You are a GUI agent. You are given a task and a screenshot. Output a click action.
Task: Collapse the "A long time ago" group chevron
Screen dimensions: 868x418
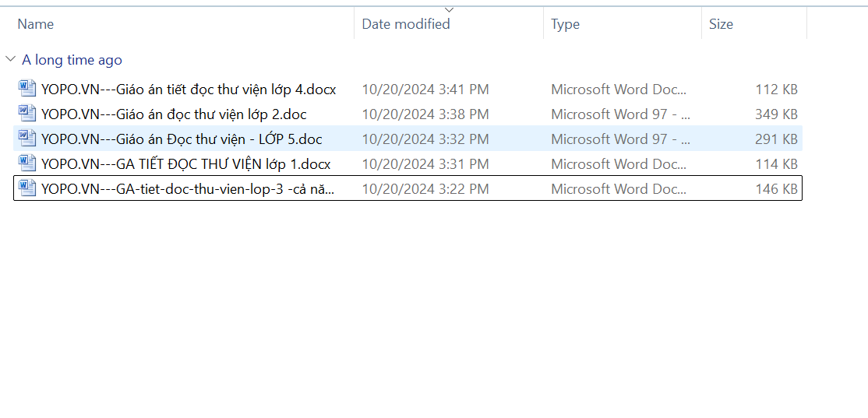pos(10,60)
